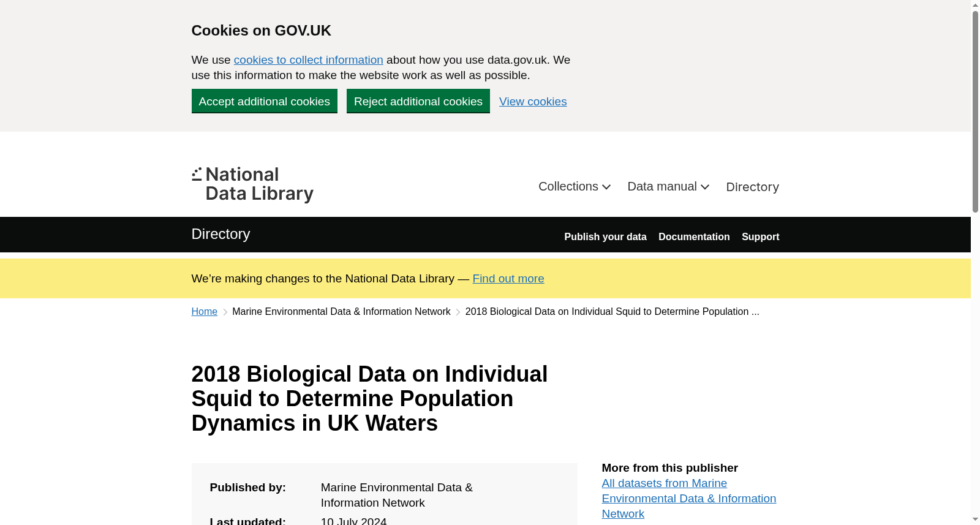
Task: Follow the 'cookies to collect information' link
Action: click(x=308, y=60)
